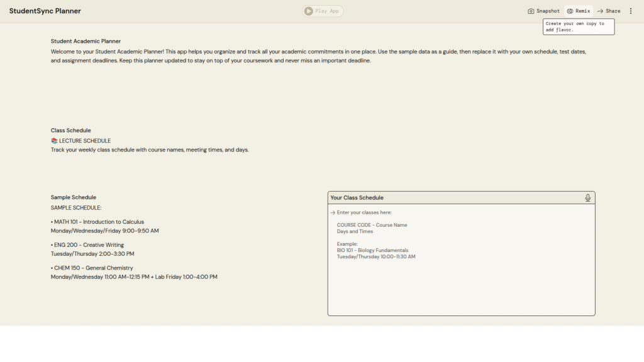Select the CHEM 150 General Chemistry line
This screenshot has height=362, width=644.
pyautogui.click(x=93, y=268)
